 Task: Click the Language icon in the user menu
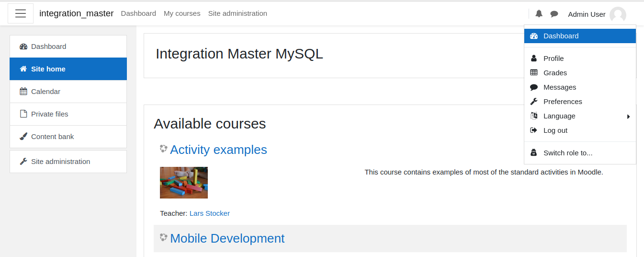[534, 116]
